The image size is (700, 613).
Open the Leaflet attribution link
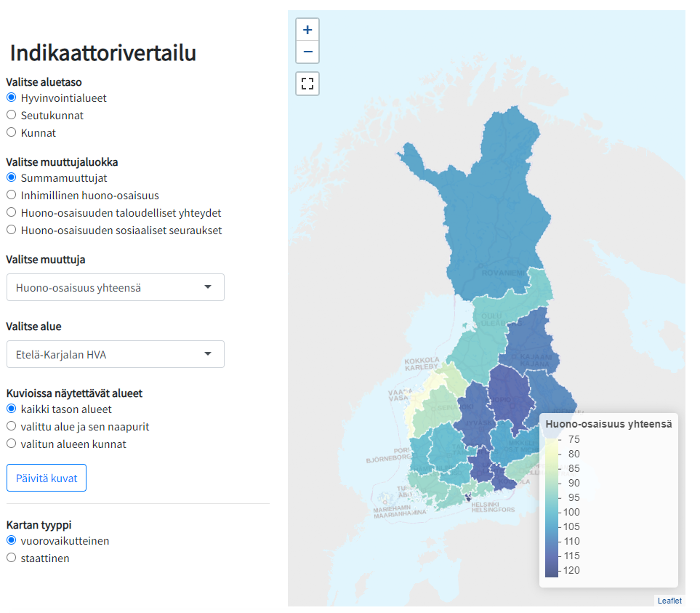pyautogui.click(x=669, y=601)
